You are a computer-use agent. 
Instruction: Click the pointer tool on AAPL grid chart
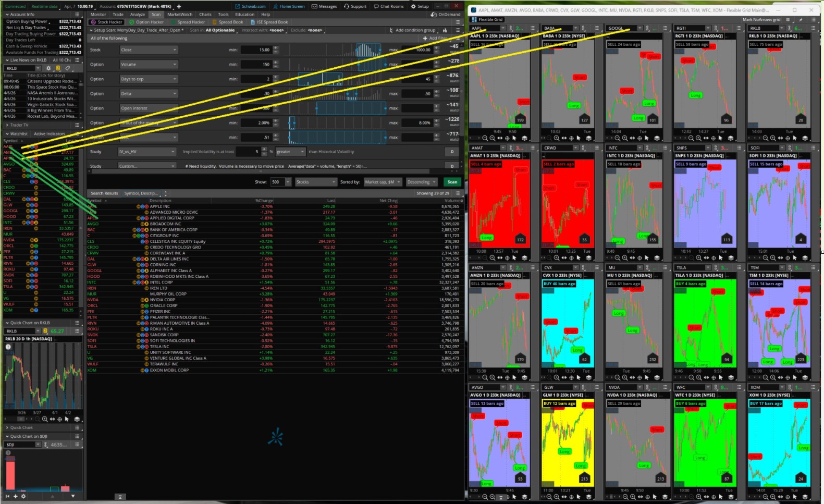514,138
